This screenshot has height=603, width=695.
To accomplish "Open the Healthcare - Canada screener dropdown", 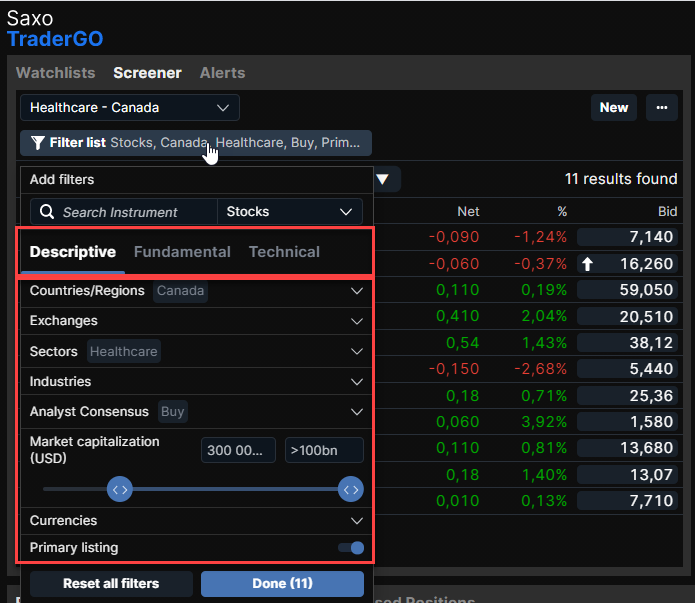I will (129, 108).
